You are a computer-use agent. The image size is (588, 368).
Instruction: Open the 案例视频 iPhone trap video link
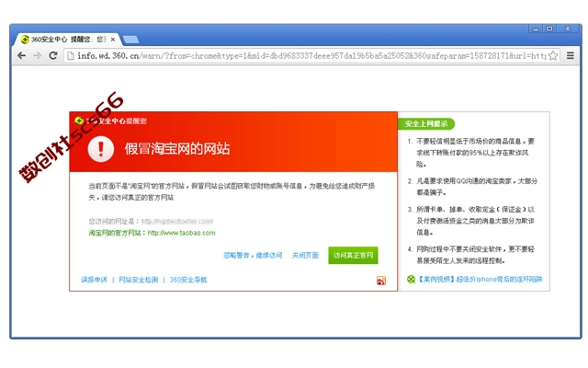[480, 279]
